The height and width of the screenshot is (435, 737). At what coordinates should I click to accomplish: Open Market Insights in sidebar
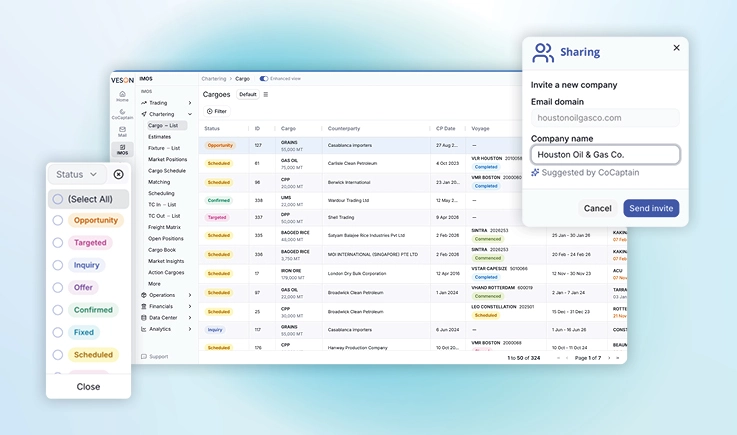click(x=166, y=261)
